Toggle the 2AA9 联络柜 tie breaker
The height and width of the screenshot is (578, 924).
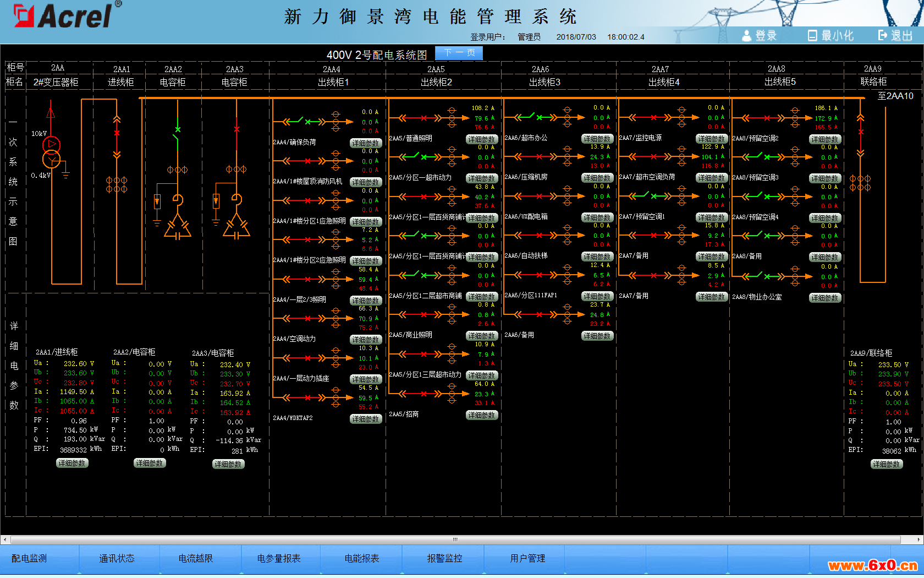[x=861, y=132]
